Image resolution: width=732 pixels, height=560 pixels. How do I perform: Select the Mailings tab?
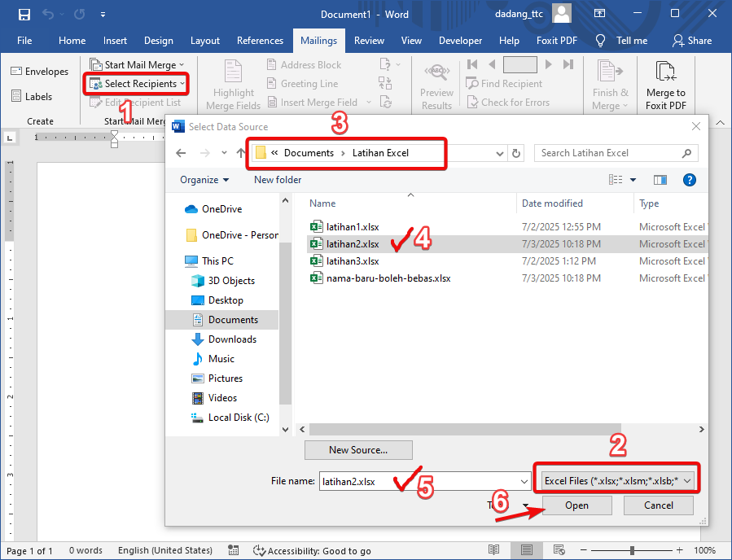point(319,41)
